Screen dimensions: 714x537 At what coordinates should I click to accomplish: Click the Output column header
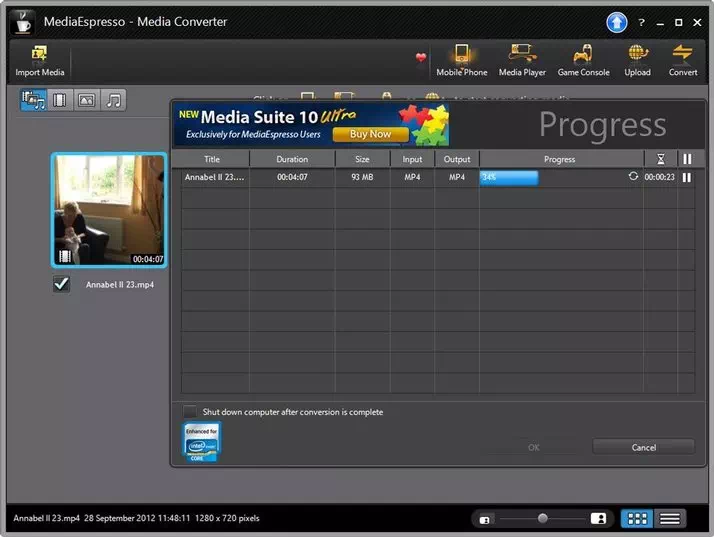point(456,159)
